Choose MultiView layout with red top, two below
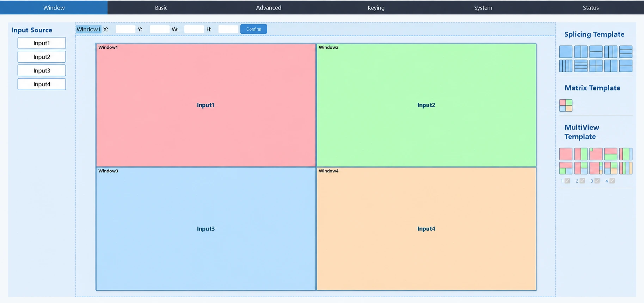The image size is (644, 303). tap(566, 168)
